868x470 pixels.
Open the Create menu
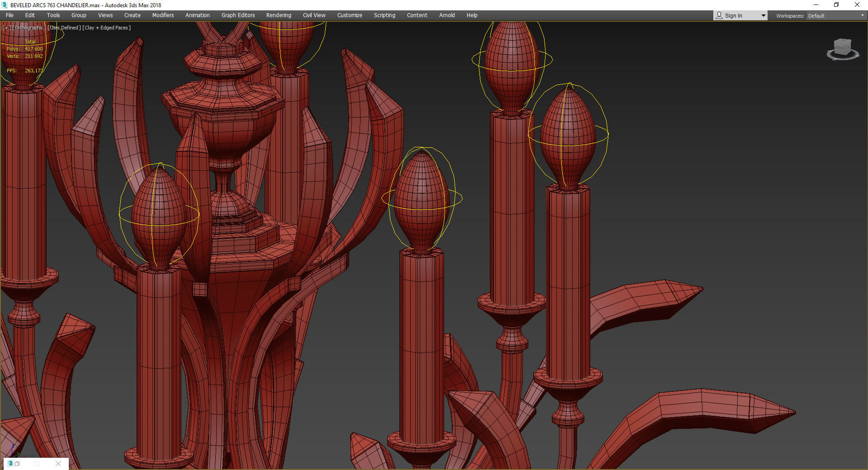[133, 15]
